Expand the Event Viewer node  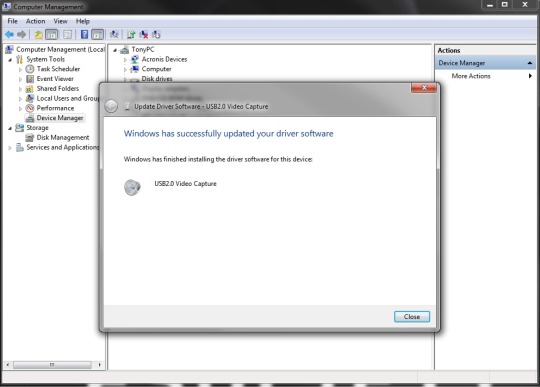20,79
